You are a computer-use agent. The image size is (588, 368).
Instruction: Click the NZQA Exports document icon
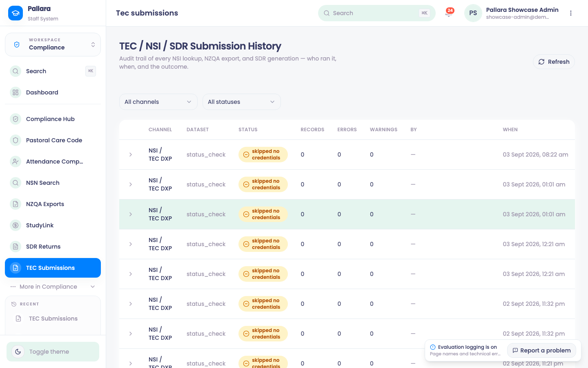(x=16, y=204)
